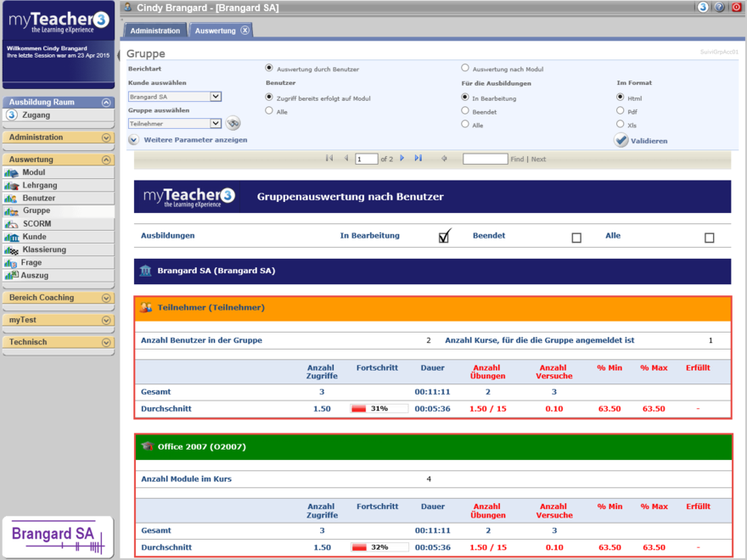Select Auswertung nach Modul report type
The width and height of the screenshot is (747, 560).
tap(465, 68)
